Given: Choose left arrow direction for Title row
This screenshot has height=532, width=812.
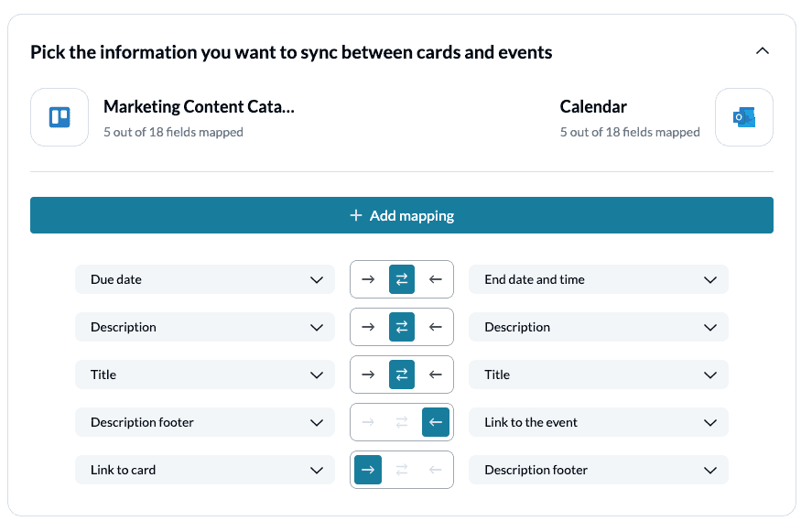Looking at the screenshot, I should coord(436,375).
